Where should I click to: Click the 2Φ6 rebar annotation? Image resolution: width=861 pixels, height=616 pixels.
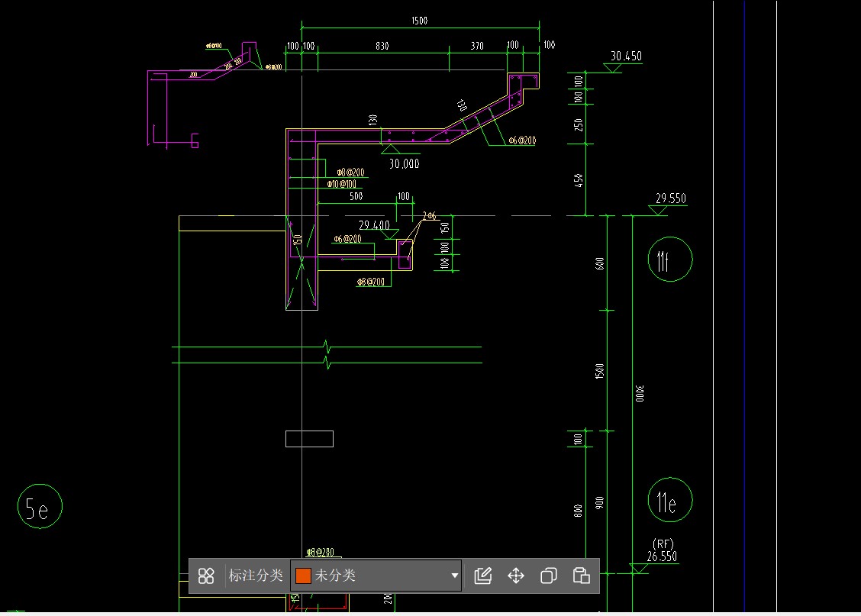430,216
